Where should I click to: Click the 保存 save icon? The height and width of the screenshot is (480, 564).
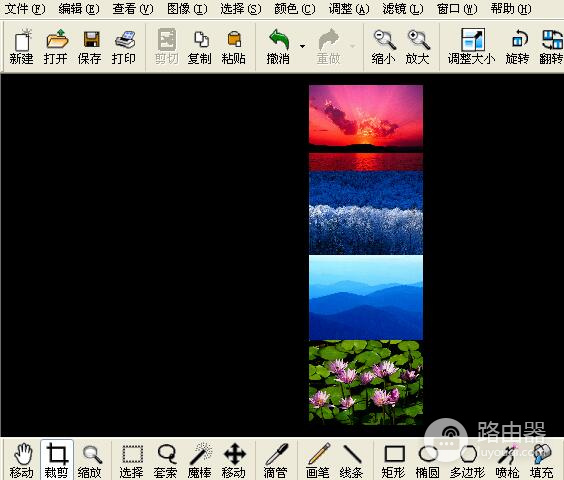[90, 47]
